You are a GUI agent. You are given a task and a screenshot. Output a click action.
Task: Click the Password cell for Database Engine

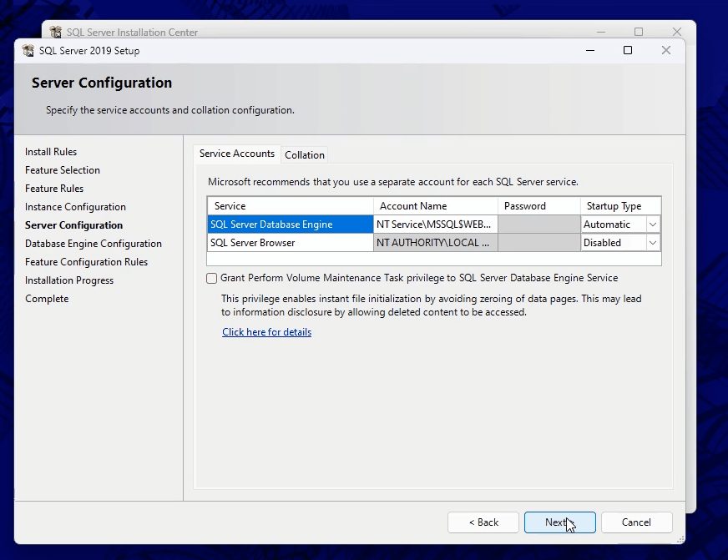click(x=538, y=225)
